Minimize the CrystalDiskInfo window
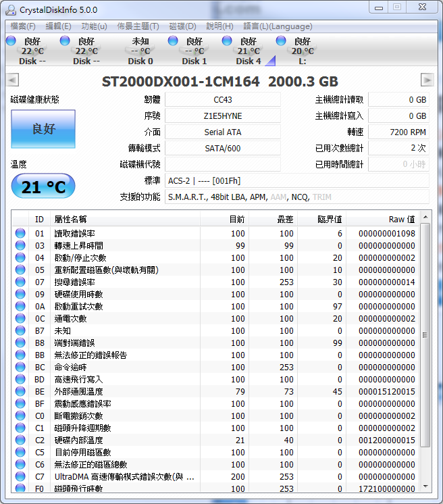443x504 pixels. (379, 7)
